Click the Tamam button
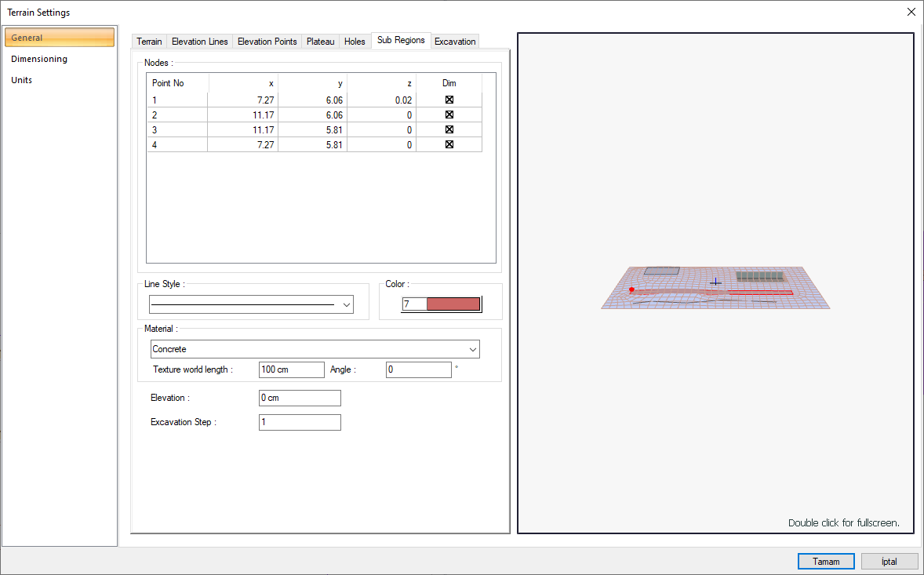This screenshot has width=924, height=575. [x=826, y=562]
